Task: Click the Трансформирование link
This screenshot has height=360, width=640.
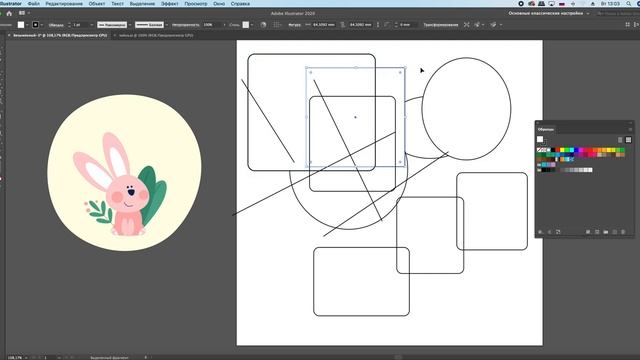Action: [x=441, y=25]
